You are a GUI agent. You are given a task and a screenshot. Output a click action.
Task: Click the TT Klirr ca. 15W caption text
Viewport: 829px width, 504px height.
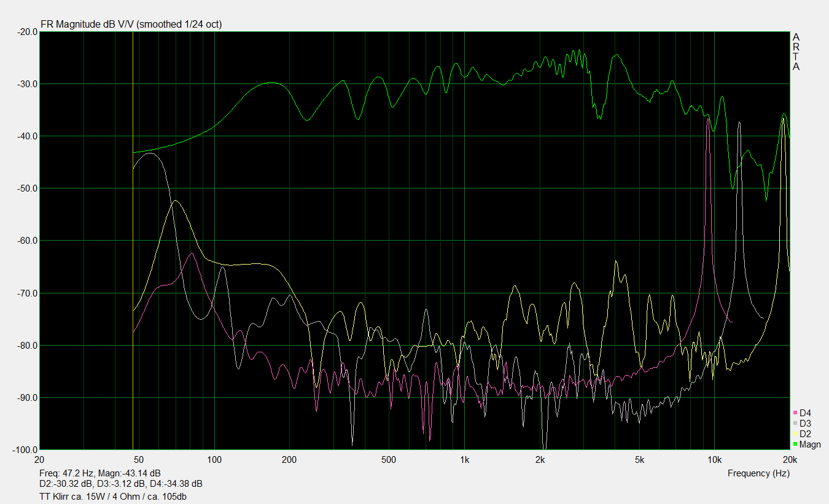[x=122, y=496]
